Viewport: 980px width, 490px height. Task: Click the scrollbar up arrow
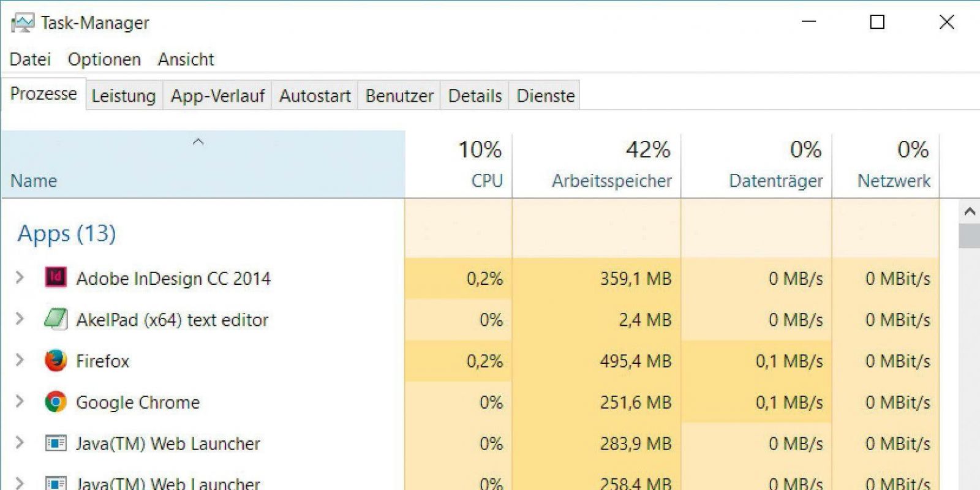969,212
